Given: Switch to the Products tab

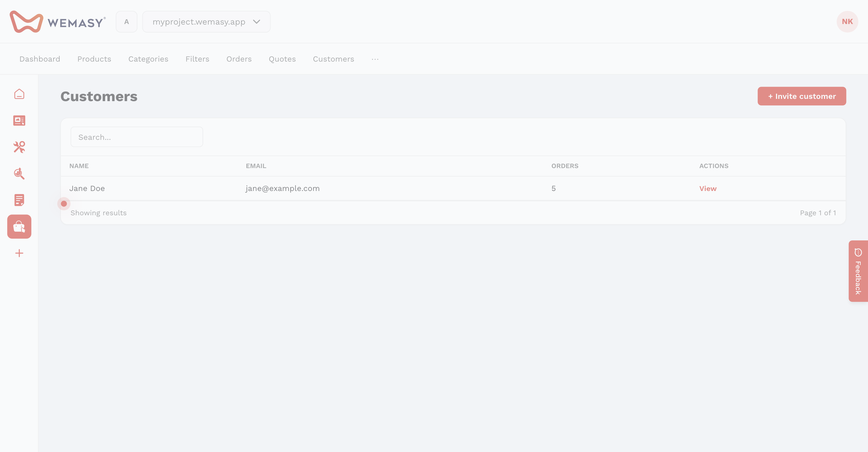Looking at the screenshot, I should pos(94,59).
